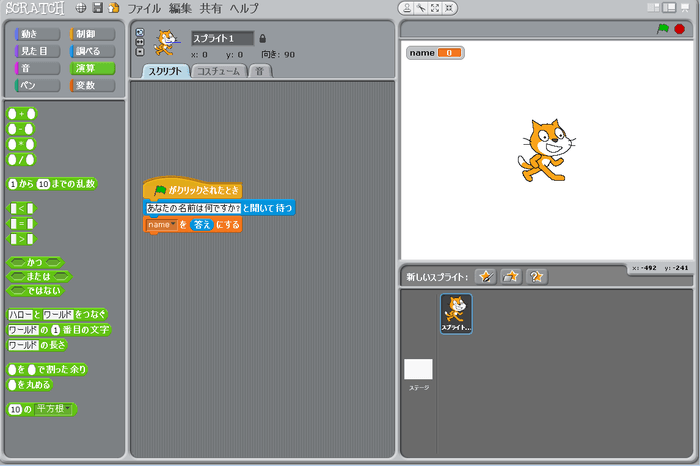Select the 音 block category
Viewport: 700px width, 466px height.
click(x=38, y=68)
